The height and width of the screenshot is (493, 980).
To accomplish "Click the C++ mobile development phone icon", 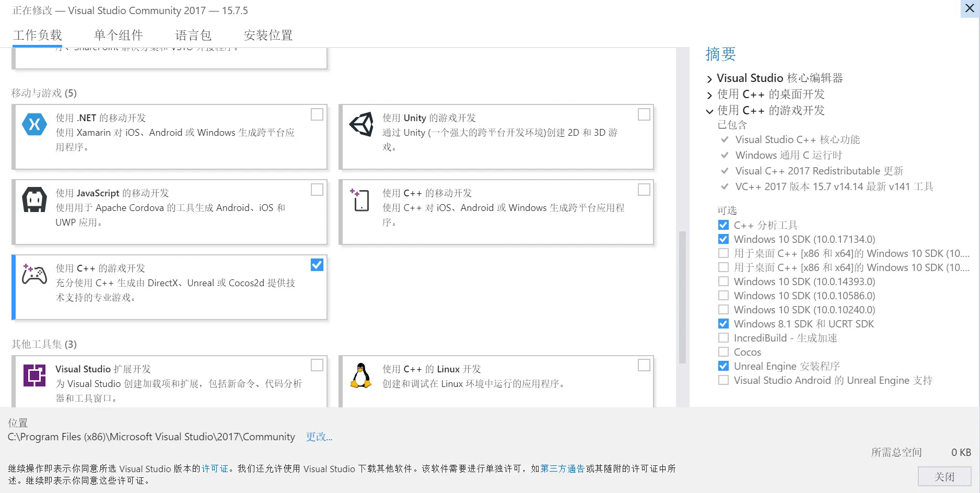I will point(360,199).
